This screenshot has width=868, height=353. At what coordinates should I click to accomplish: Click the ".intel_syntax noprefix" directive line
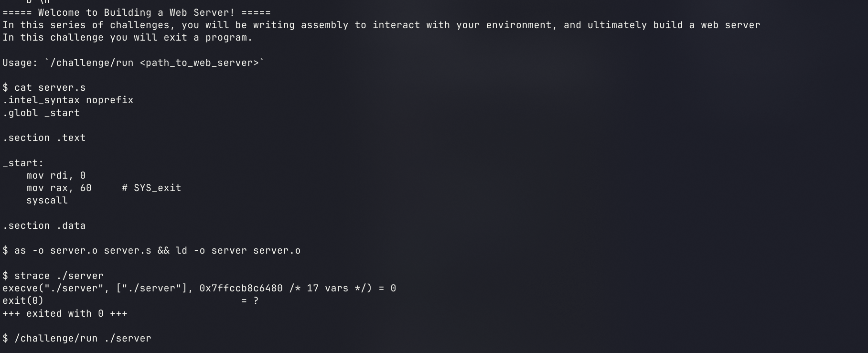point(68,100)
